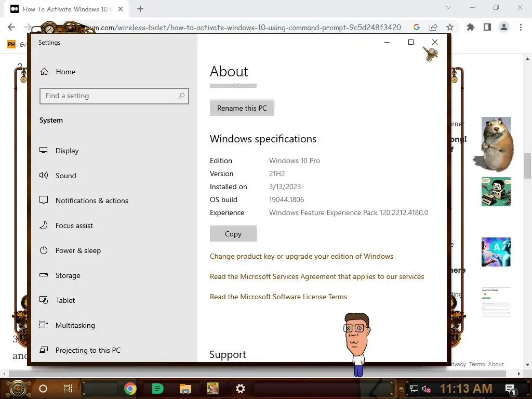Select the Projecting to this PC icon
The width and height of the screenshot is (532, 399).
(44, 350)
